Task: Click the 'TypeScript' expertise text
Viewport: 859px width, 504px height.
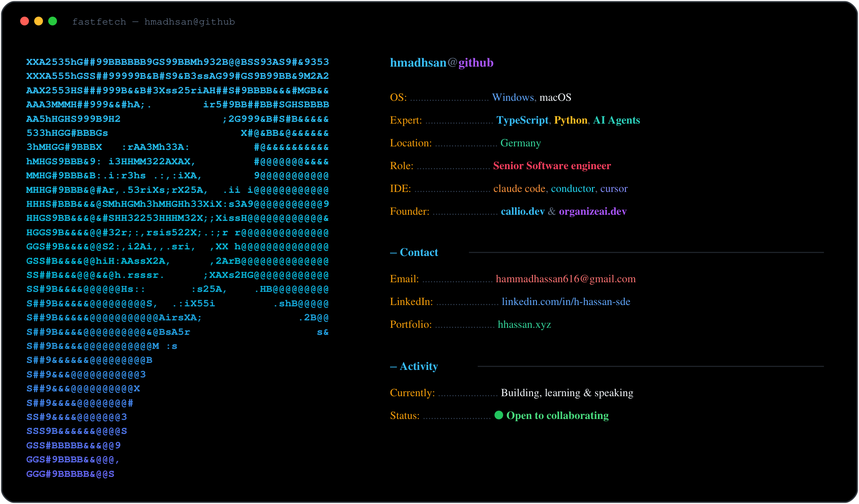Action: 522,120
